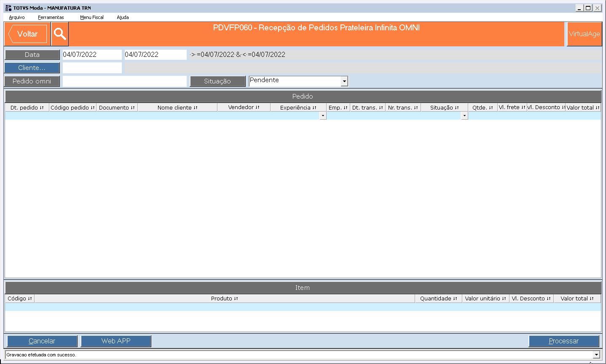Image resolution: width=606 pixels, height=364 pixels.
Task: Sort by Vl. frete column
Action: [x=512, y=107]
